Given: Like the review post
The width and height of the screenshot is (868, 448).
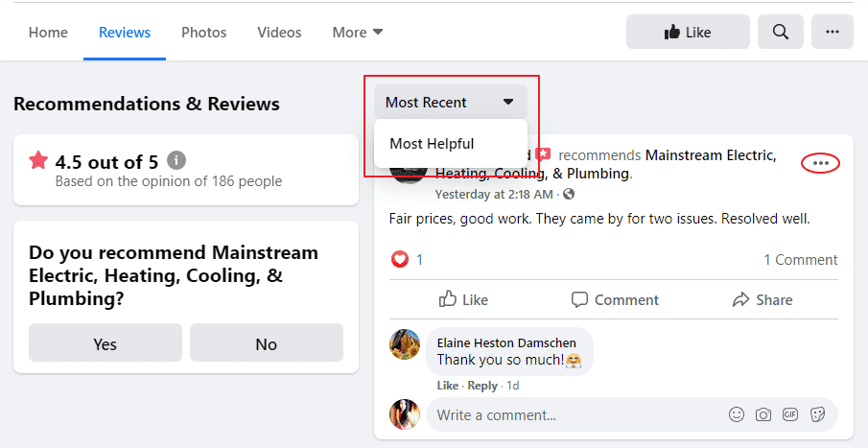Looking at the screenshot, I should [463, 299].
